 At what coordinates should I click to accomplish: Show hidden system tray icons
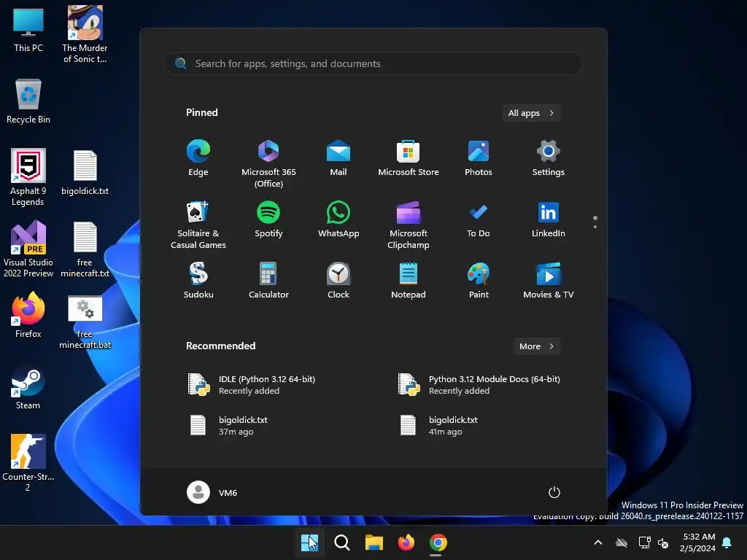598,542
